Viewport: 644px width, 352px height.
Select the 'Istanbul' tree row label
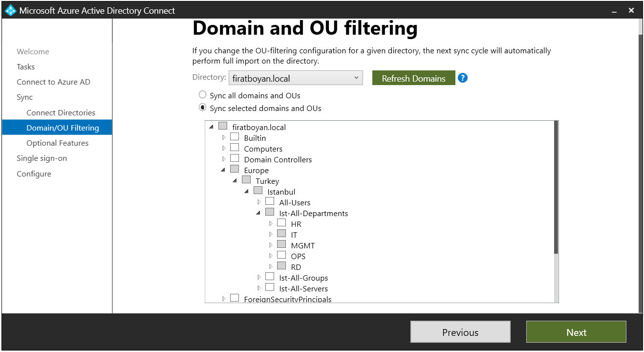click(281, 192)
